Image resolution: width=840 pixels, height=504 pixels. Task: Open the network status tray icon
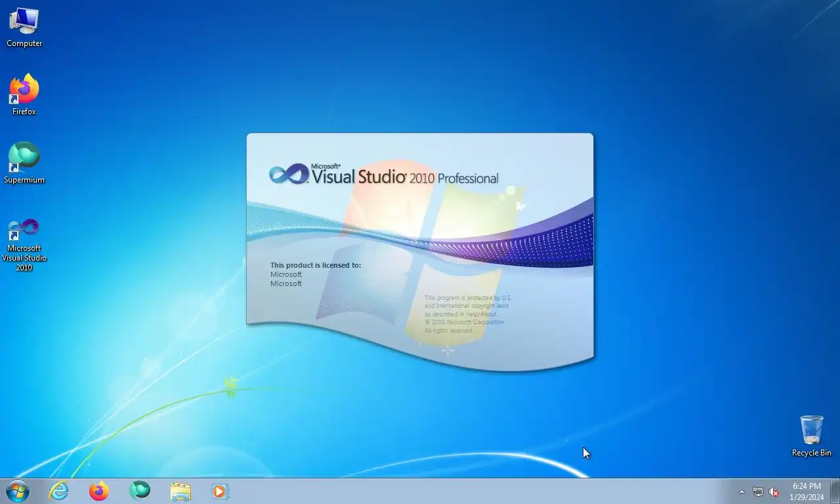758,492
